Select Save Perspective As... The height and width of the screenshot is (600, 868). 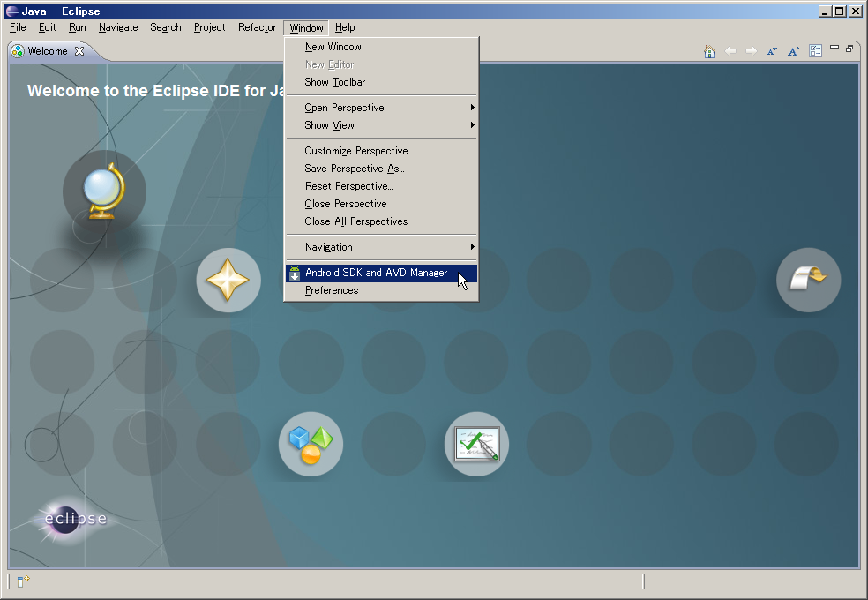[381, 169]
